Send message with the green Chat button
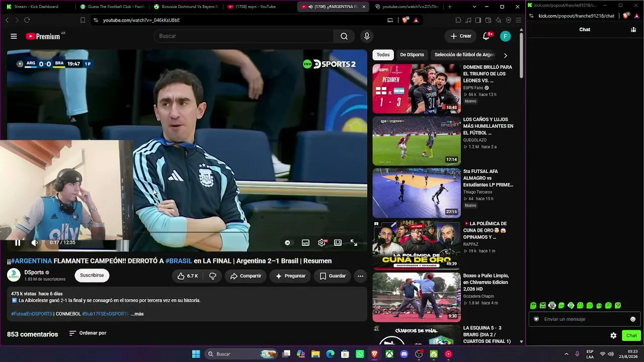This screenshot has height=362, width=644. click(631, 336)
